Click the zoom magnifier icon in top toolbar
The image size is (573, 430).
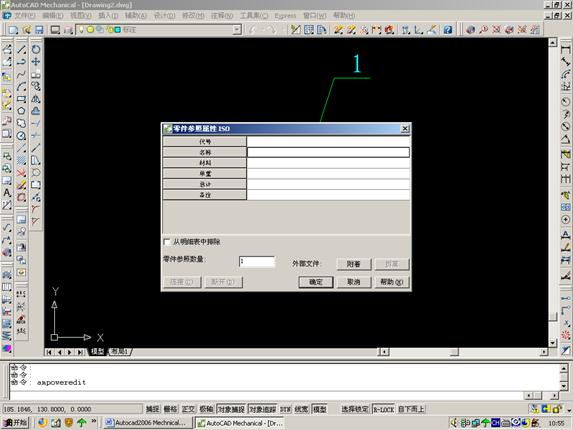[483, 30]
